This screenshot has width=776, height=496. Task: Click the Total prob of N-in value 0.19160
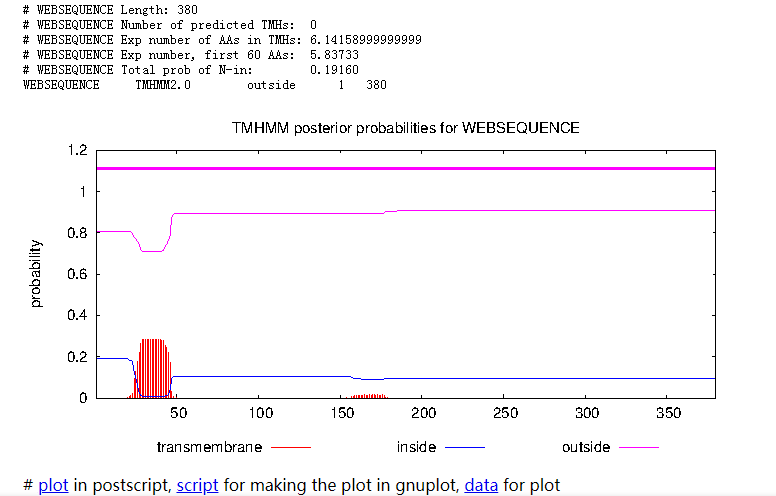(x=335, y=70)
